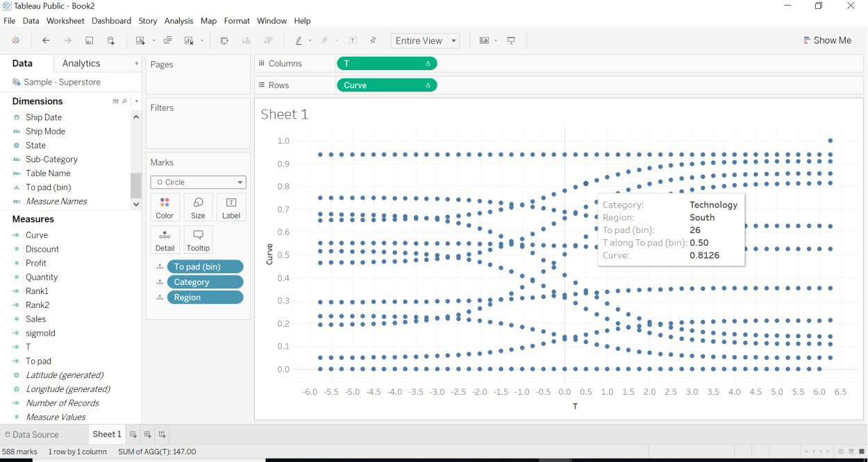
Task: Open the Analysis menu
Action: point(178,21)
